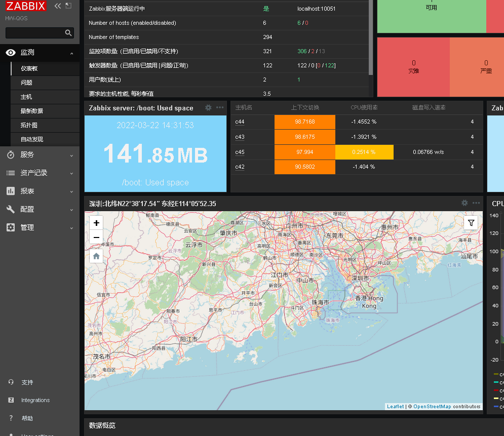The height and width of the screenshot is (436, 504).
Task: Open host c44 from the context switch table
Action: [240, 122]
